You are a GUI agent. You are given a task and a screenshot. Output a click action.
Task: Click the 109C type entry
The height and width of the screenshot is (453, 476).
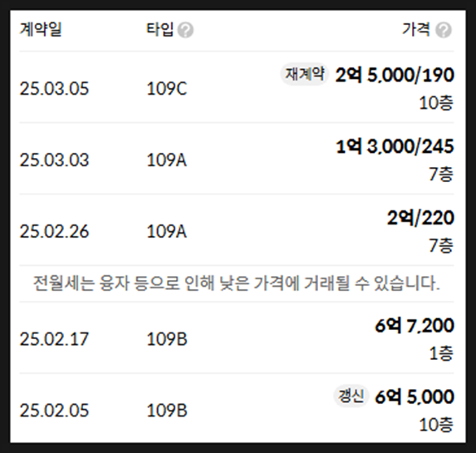click(x=167, y=89)
